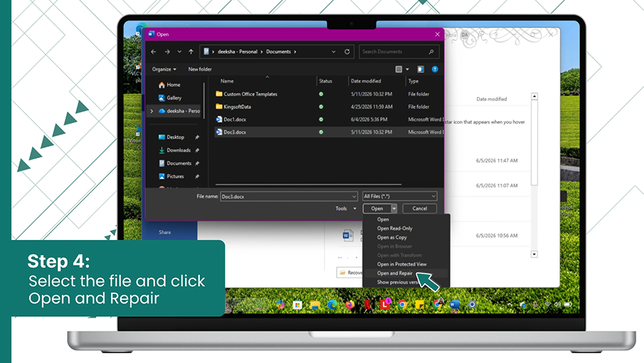The height and width of the screenshot is (363, 644).
Task: Click the File name combo box
Action: [288, 197]
